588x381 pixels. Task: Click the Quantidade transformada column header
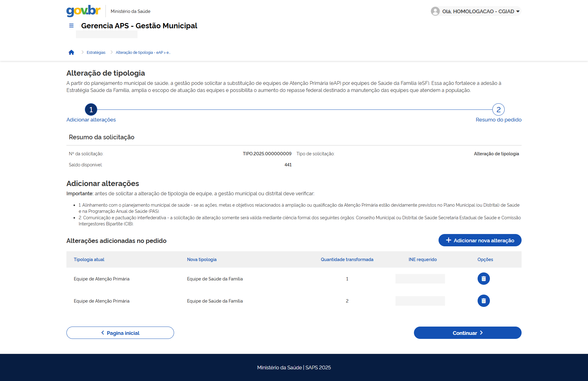point(347,260)
